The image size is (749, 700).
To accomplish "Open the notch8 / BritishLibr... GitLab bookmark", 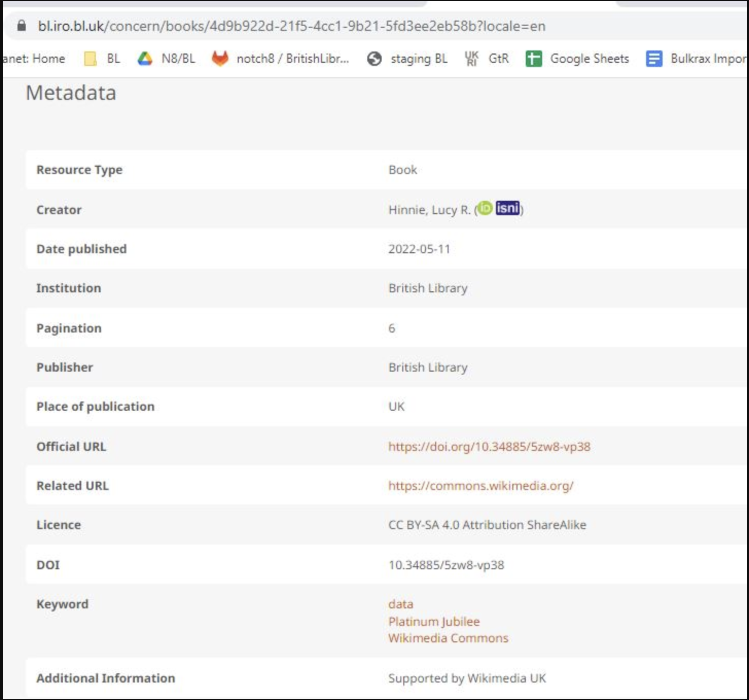I will pos(280,59).
